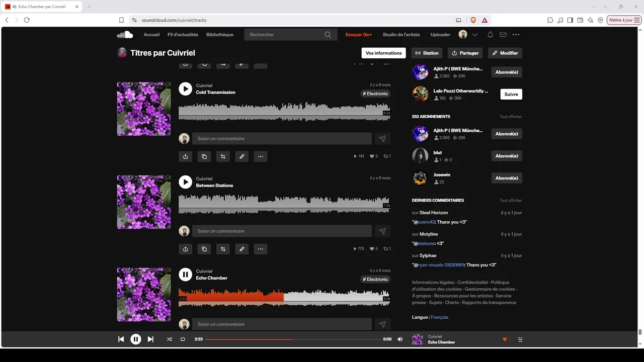This screenshot has width=644, height=362.
Task: Open the notifications bell
Action: pos(490,35)
